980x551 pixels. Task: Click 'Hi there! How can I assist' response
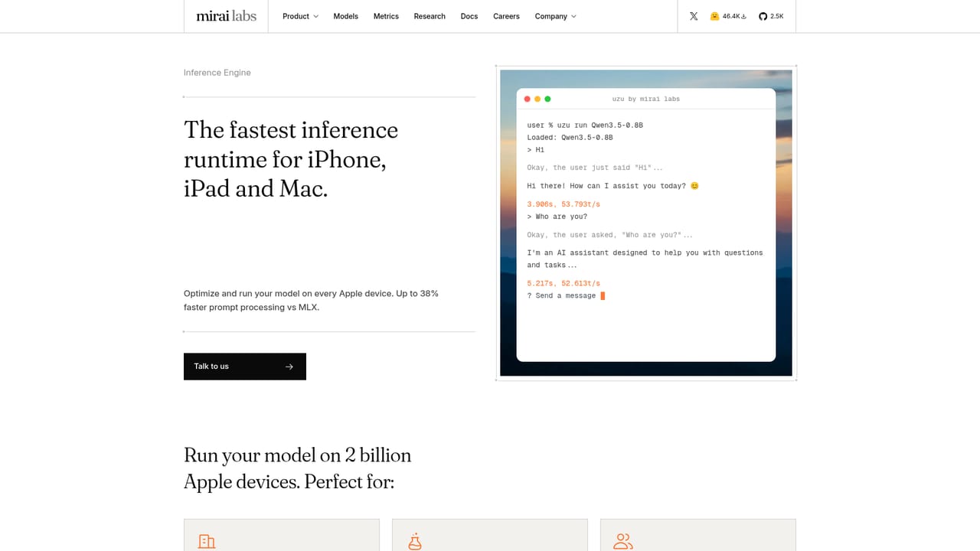pyautogui.click(x=612, y=186)
